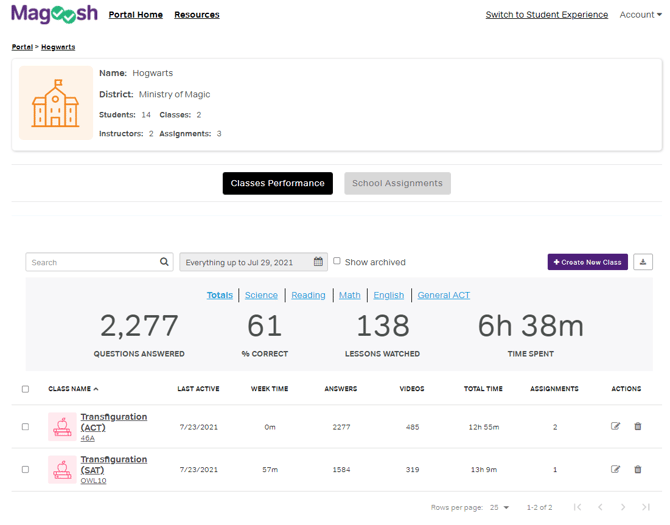The image size is (670, 525).
Task: Click the magnifying glass search icon
Action: point(165,262)
